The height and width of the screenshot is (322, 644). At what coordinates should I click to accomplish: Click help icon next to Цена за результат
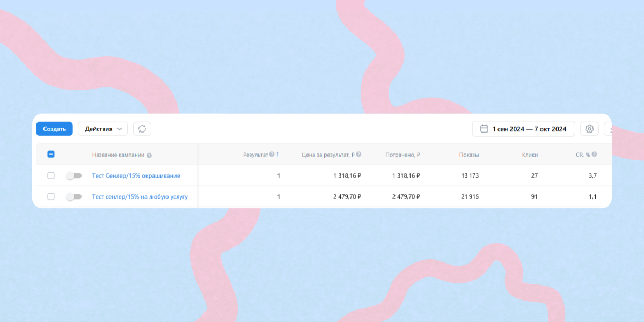[358, 155]
